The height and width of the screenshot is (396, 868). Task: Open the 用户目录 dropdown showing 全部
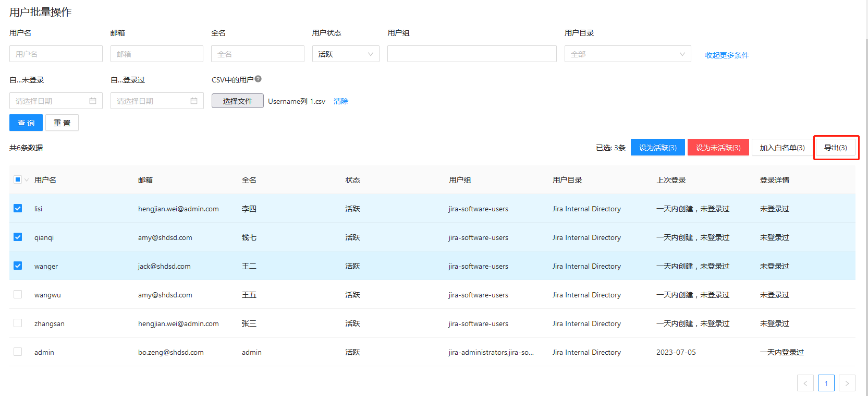[x=627, y=54]
